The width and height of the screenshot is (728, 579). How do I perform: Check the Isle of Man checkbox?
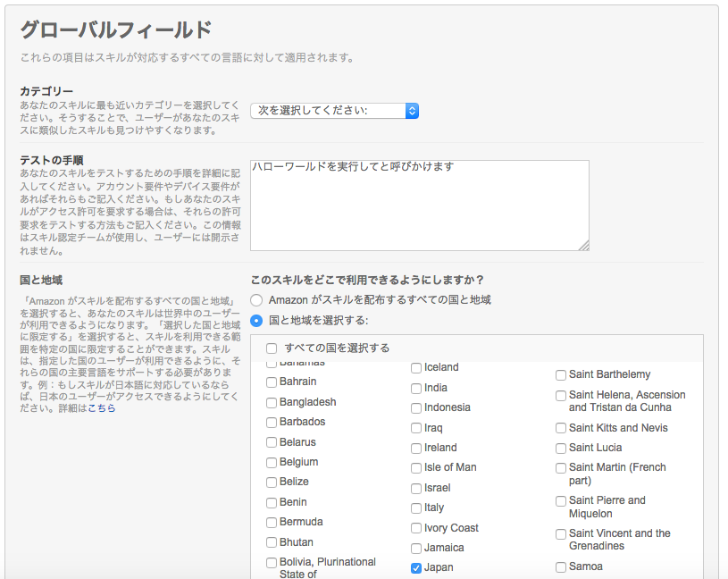(x=416, y=468)
